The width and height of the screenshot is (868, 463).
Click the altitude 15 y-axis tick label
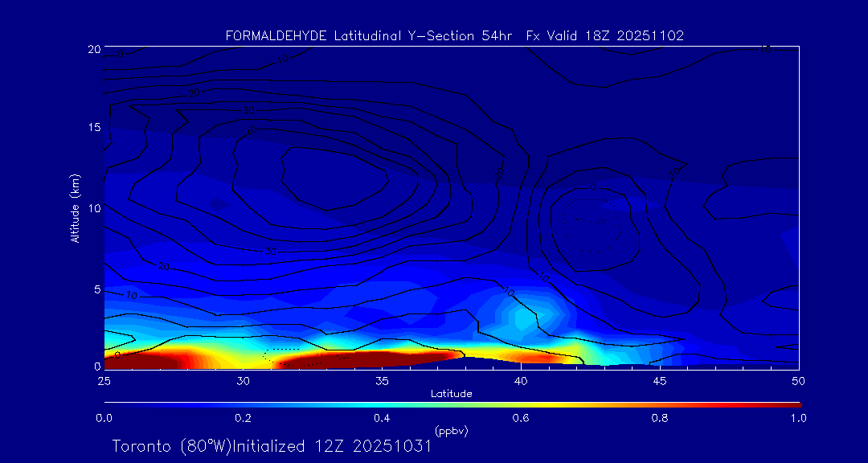[92, 128]
